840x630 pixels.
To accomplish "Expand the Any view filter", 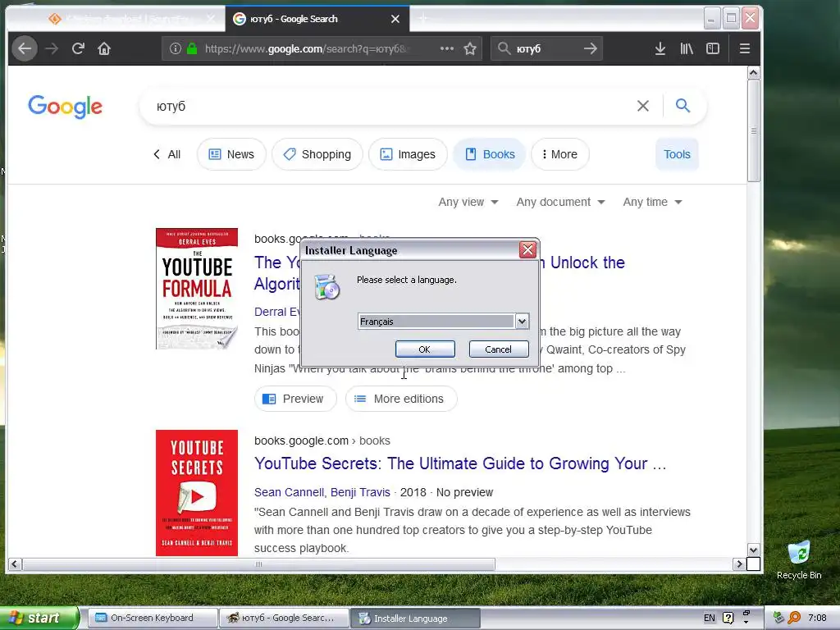I will click(468, 202).
